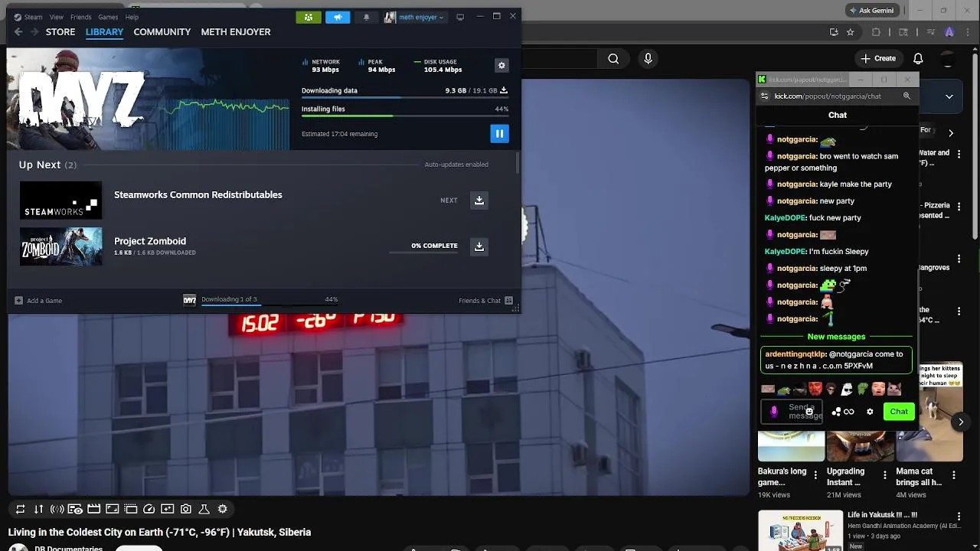
Task: Click the Steam friends green icon button
Action: 309,17
